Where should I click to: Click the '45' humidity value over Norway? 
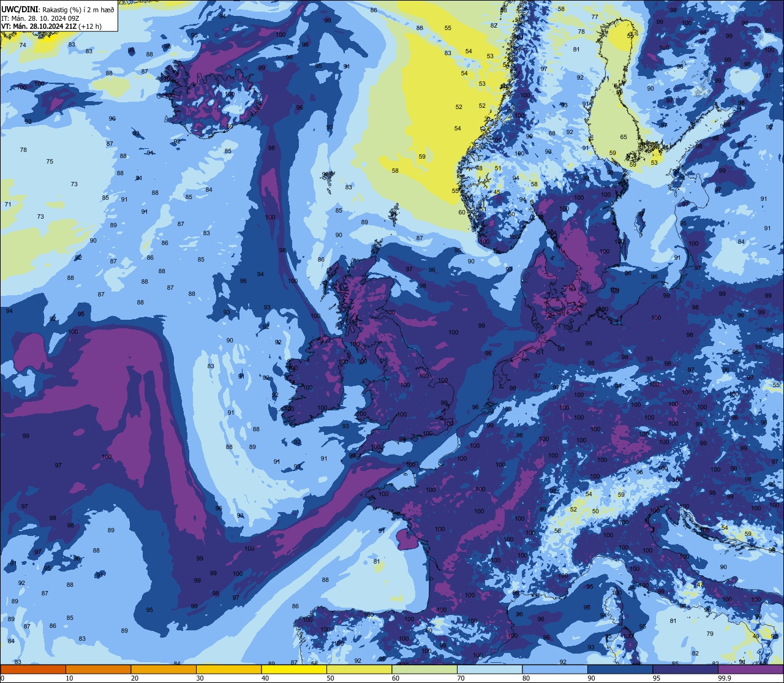coord(497,192)
